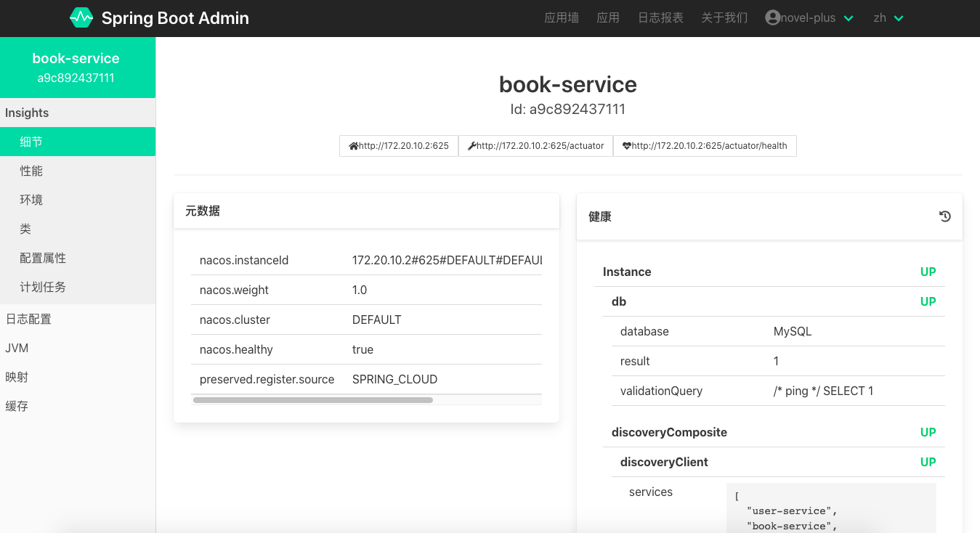This screenshot has width=980, height=533.
Task: Open the http://172.20.10.2:625/actuator/health link
Action: click(705, 146)
